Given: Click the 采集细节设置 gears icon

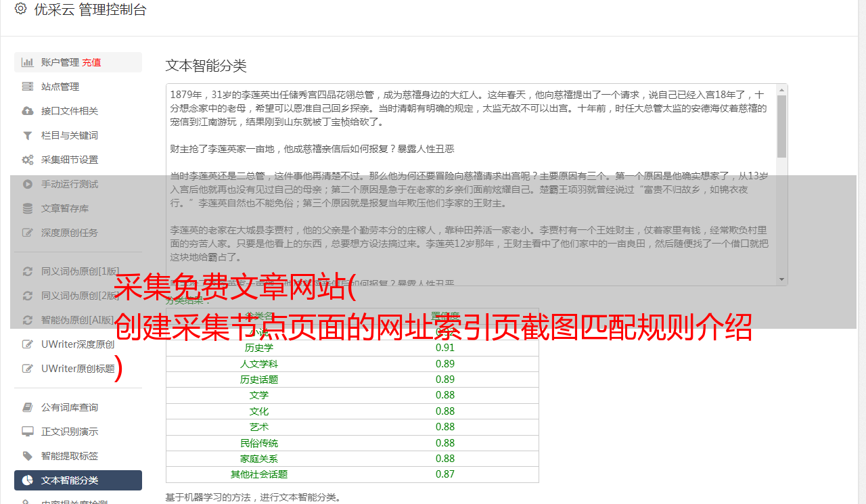Looking at the screenshot, I should [28, 160].
